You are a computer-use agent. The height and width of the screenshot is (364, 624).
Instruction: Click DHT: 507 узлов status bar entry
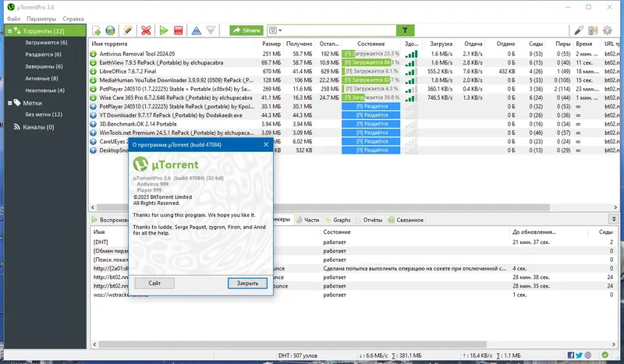click(298, 355)
